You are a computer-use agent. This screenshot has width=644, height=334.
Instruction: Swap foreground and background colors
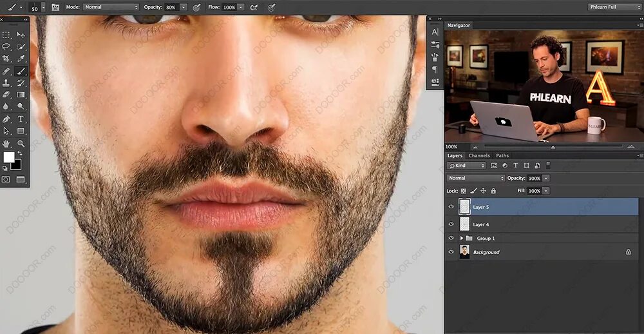20,153
